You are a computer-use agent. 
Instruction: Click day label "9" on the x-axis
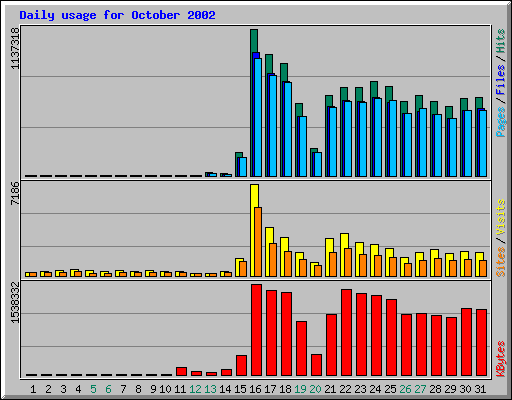(153, 389)
